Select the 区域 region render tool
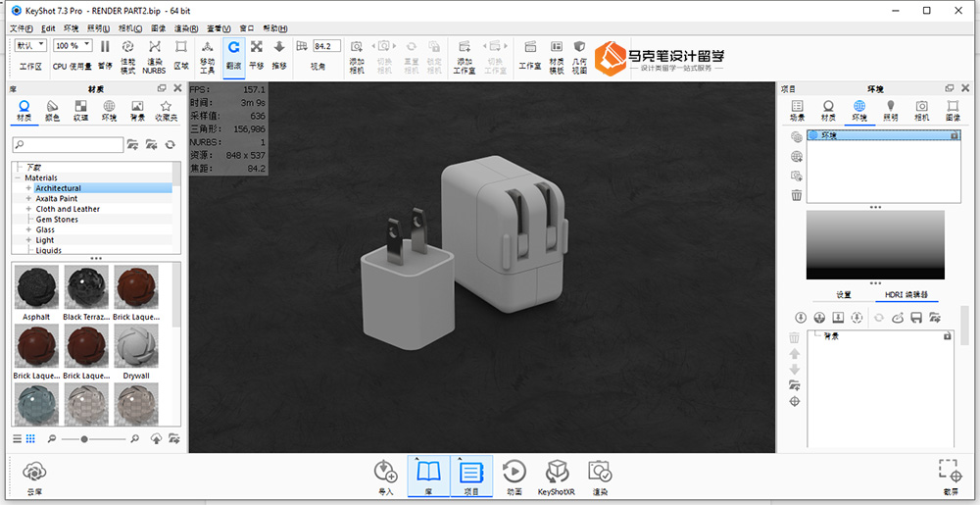 point(181,54)
